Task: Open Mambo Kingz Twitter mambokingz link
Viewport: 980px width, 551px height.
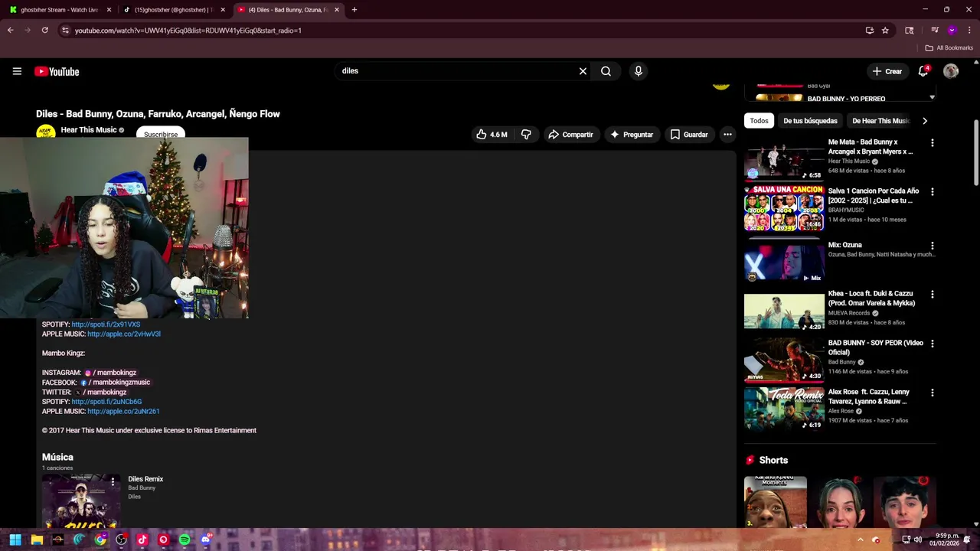Action: click(x=100, y=392)
